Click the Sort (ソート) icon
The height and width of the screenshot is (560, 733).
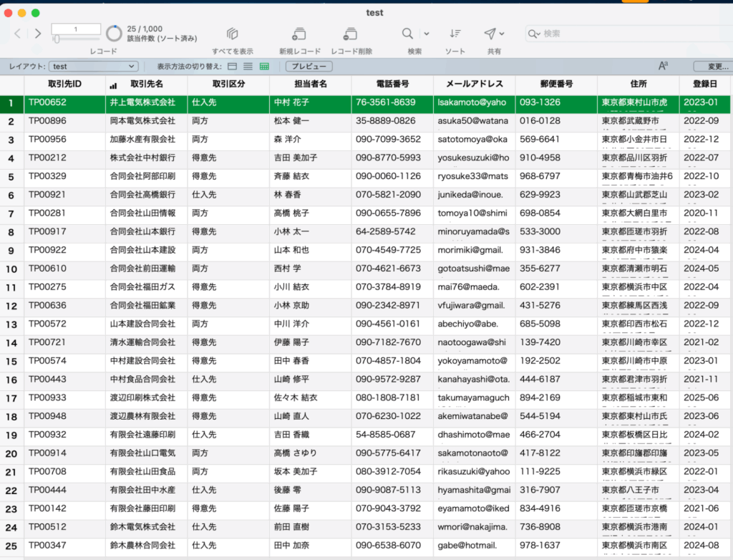click(x=455, y=34)
